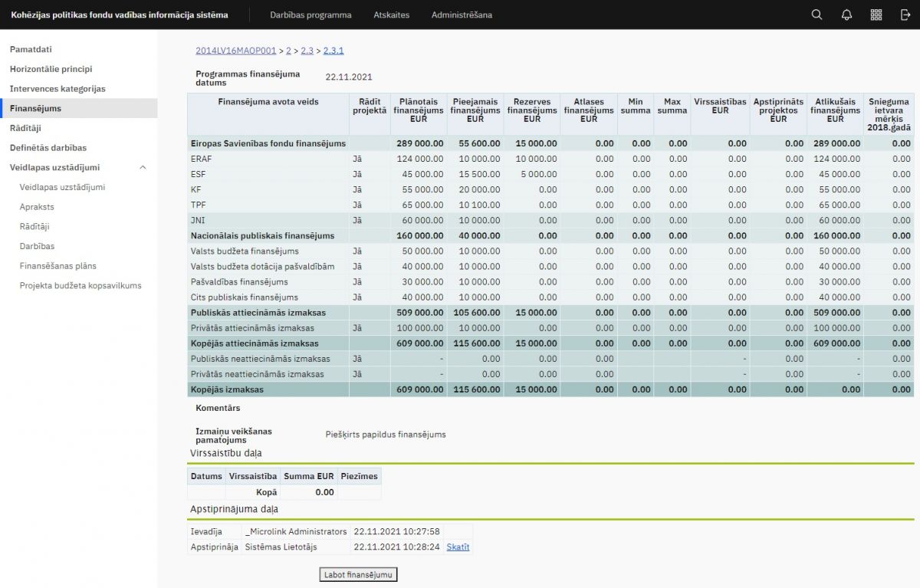Screen dimensions: 920x588
Task: Click the logout icon
Action: point(905,15)
